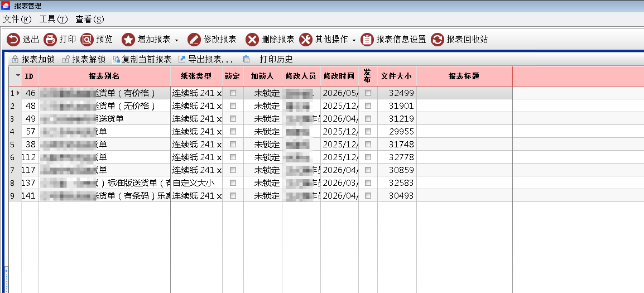This screenshot has height=293, width=644.
Task: Click row number 9 indicator
Action: (x=15, y=195)
